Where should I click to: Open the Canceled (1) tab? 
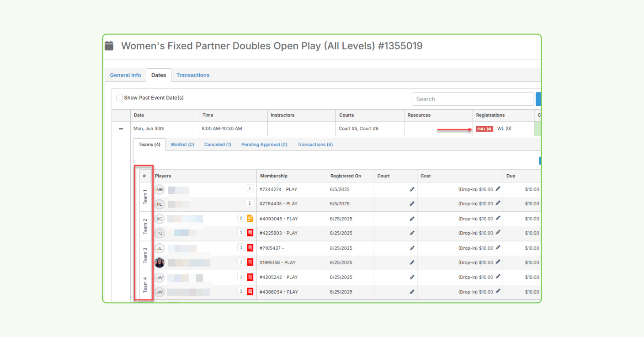click(x=217, y=144)
